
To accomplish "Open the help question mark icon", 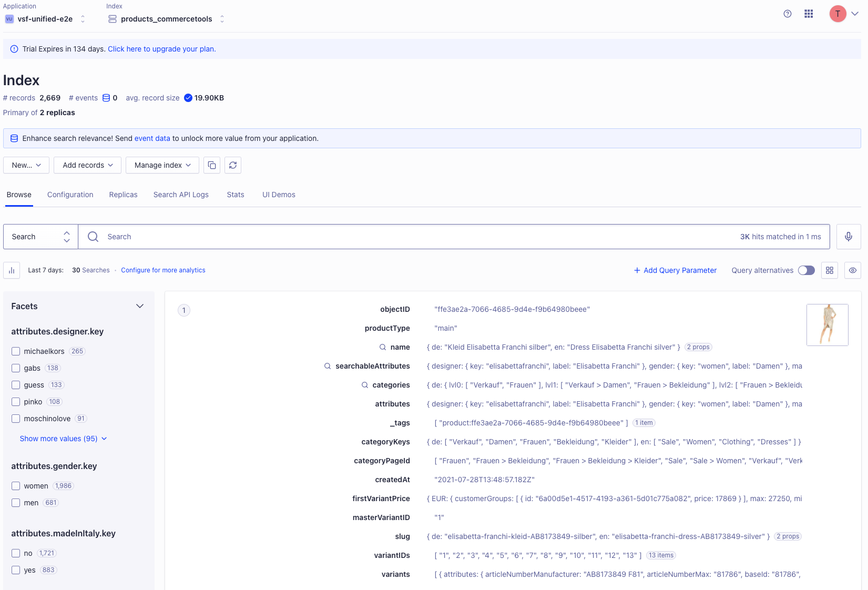I will 787,14.
